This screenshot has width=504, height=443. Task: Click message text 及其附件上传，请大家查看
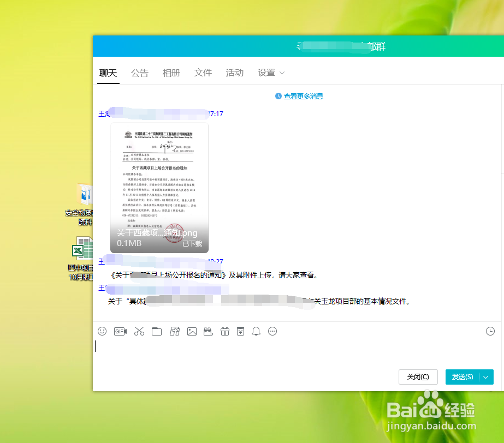273,275
